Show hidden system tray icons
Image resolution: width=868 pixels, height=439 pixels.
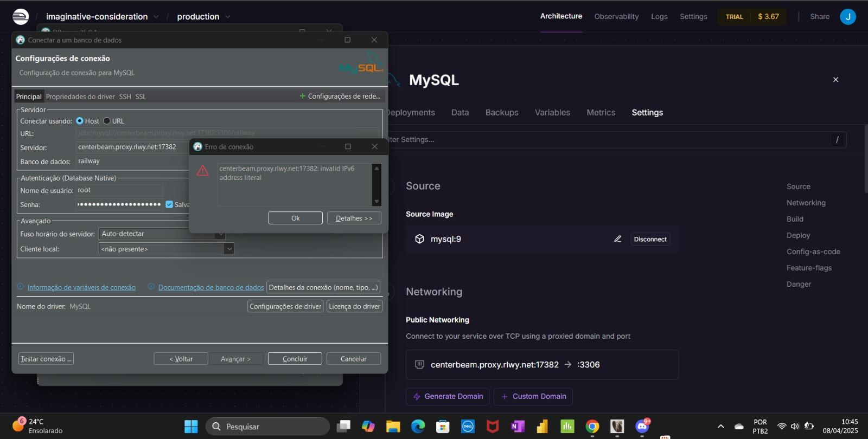pos(720,427)
